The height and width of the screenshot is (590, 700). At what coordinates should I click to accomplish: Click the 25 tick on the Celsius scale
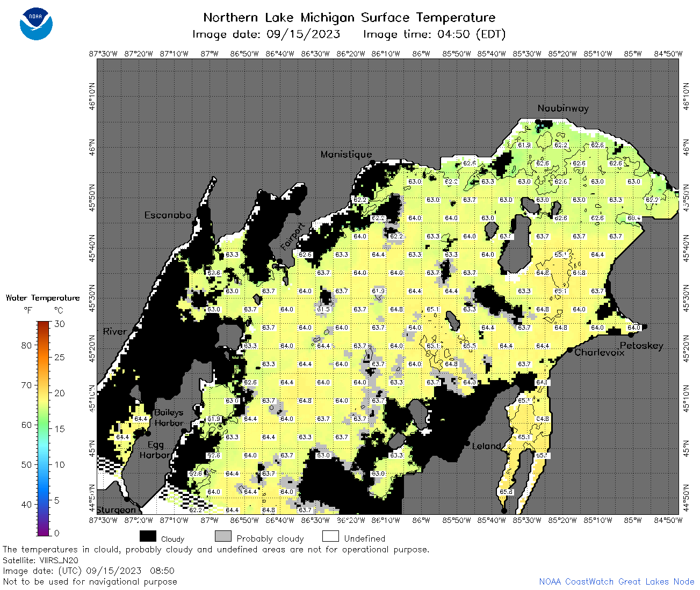point(59,358)
